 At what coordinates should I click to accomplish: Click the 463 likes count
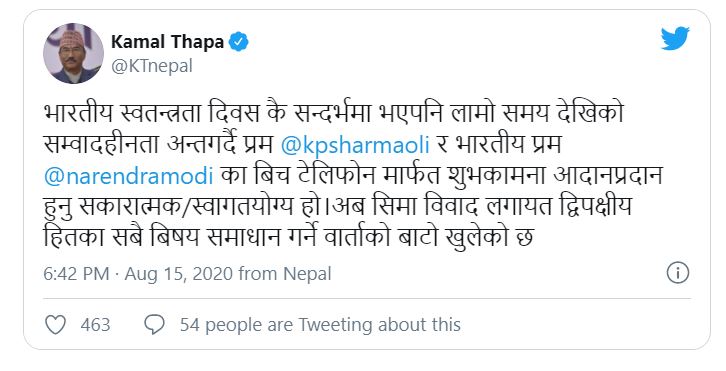[x=95, y=325]
